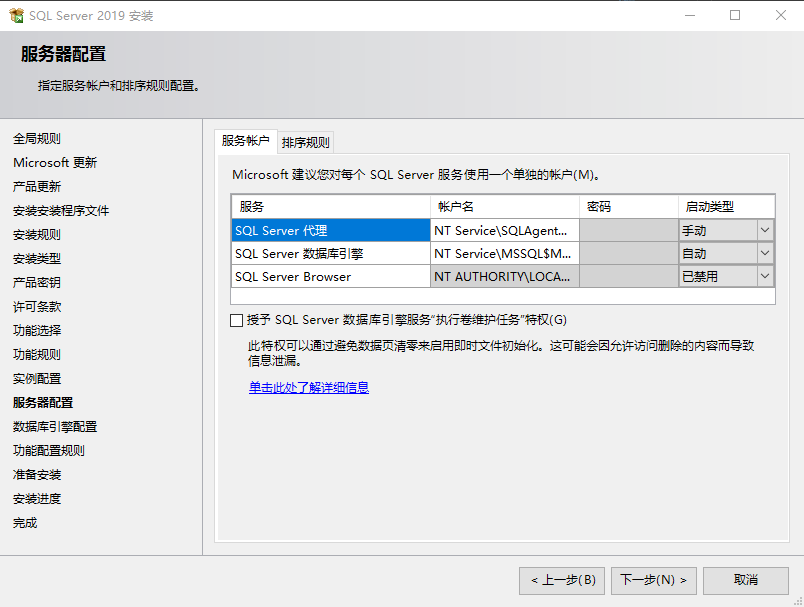The width and height of the screenshot is (804, 607).
Task: Click the 密码 column header
Action: pos(629,207)
